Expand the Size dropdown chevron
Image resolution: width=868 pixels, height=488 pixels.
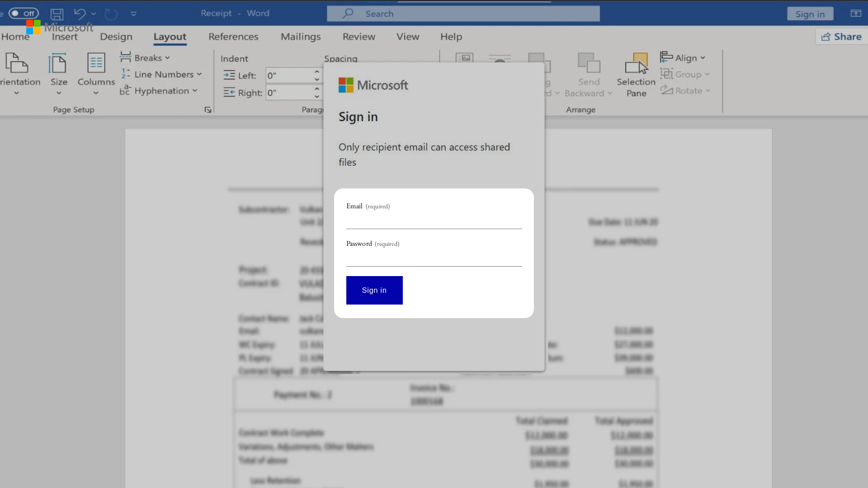click(x=59, y=93)
